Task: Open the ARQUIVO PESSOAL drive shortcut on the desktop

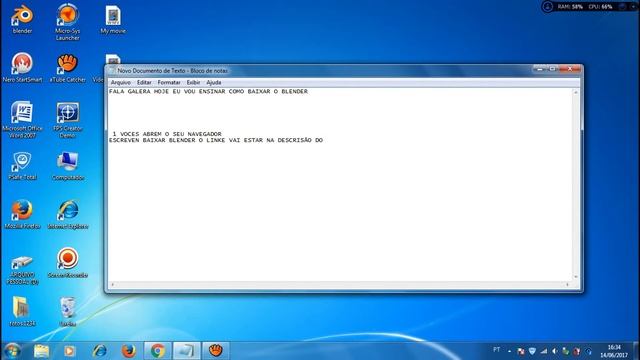Action: coord(22,269)
